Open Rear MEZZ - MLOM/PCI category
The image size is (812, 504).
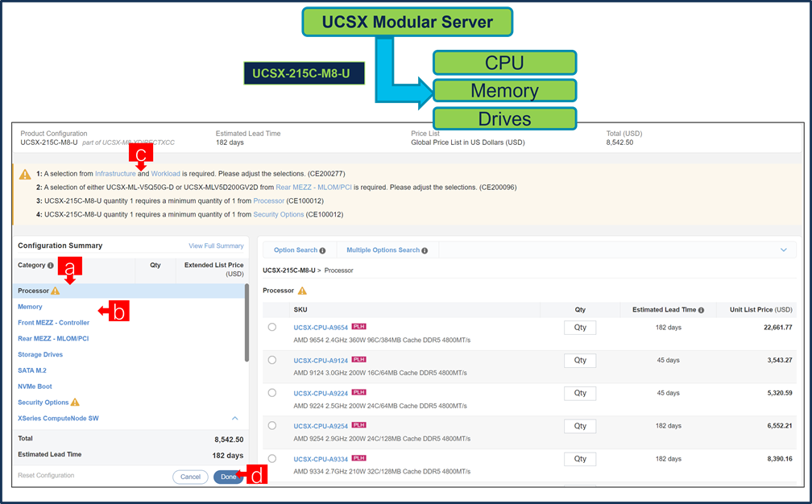point(53,339)
